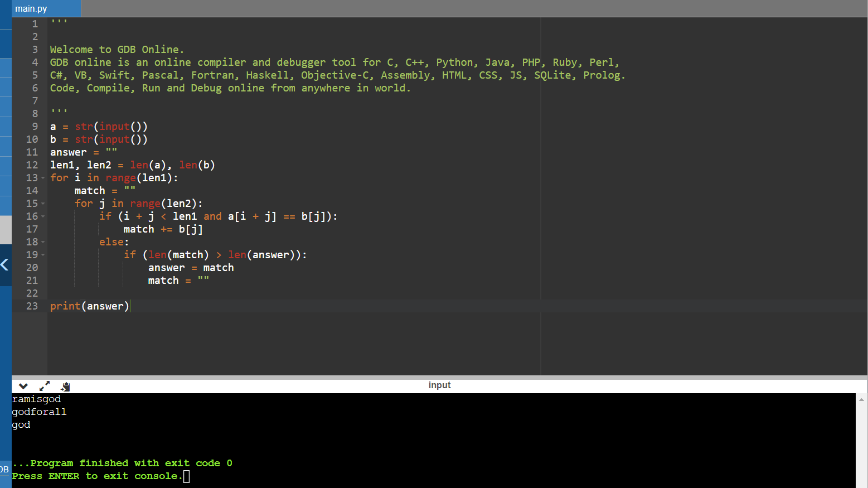Collapse the if block at line 16
Screen dimensions: 868x488
tap(43, 217)
